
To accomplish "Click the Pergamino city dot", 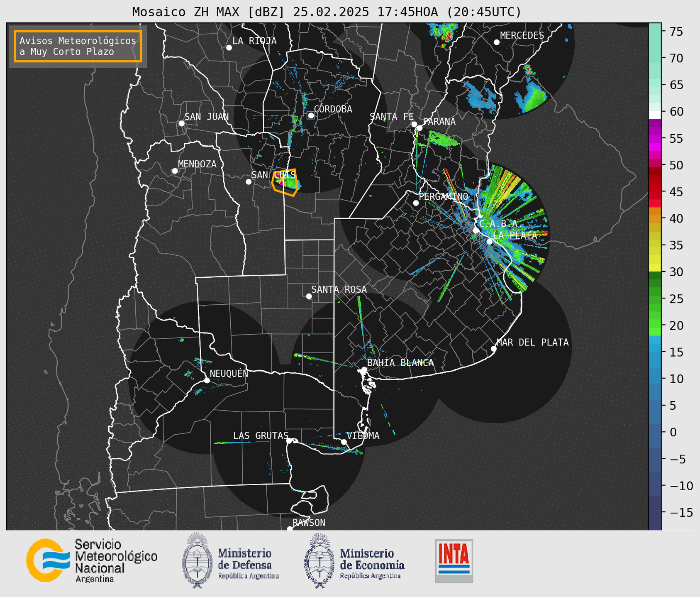I will point(416,203).
